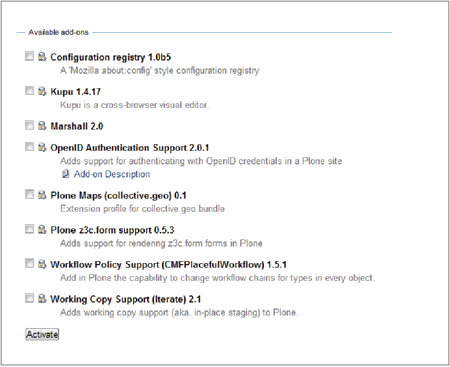The image size is (450, 367).
Task: Select the OpenID Authentication Support checkbox
Action: [30, 146]
